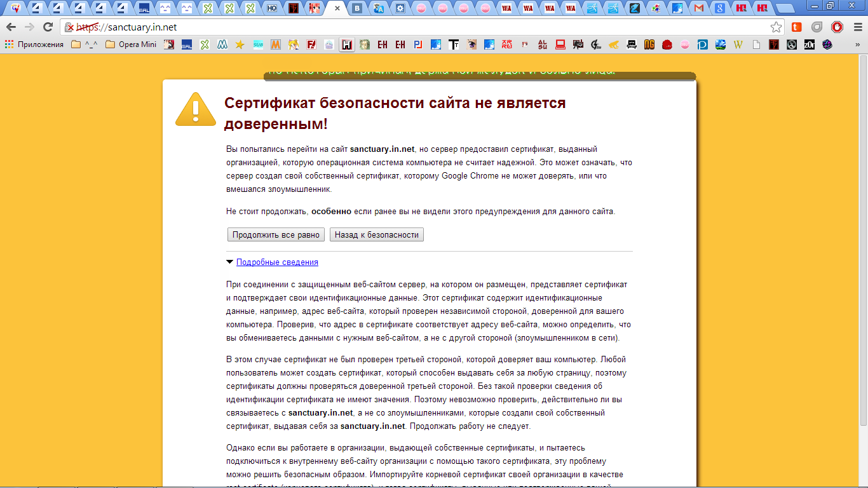
Task: Click the red circular extension icon
Action: [837, 27]
